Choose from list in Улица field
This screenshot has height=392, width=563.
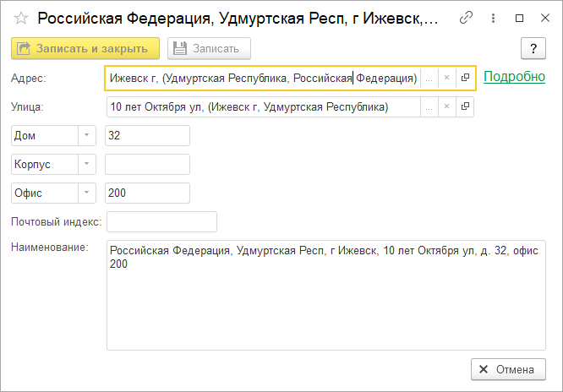[x=429, y=107]
